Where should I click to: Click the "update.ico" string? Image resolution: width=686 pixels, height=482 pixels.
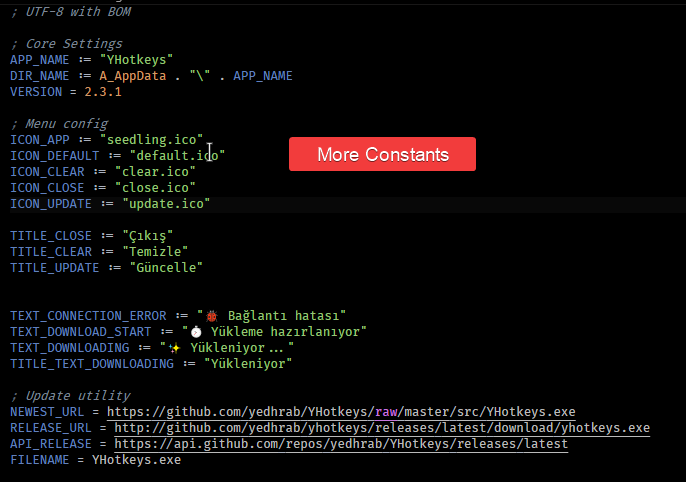pos(166,204)
